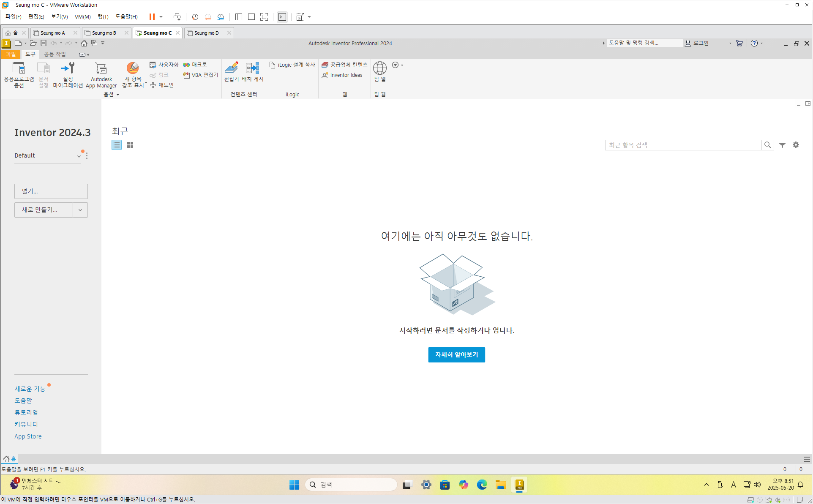Screen dimensions: 813x504
Task: Pause the VM with VMware pause button
Action: 152,17
